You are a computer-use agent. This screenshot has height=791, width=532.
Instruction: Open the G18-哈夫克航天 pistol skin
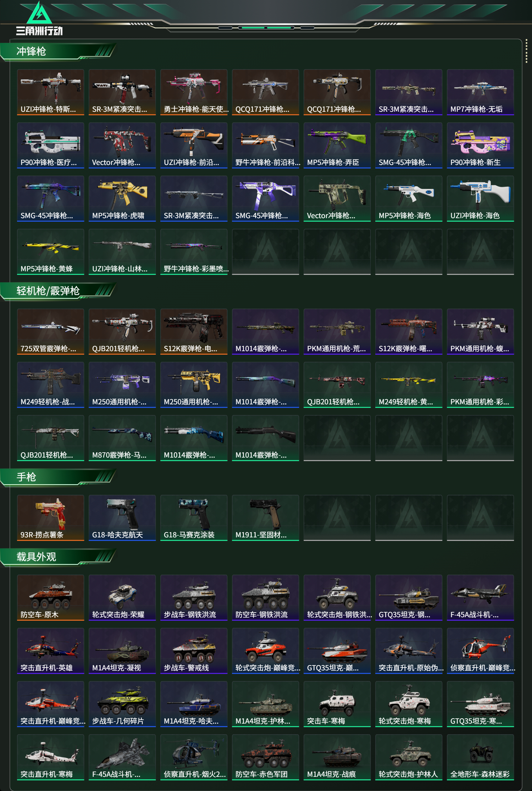pyautogui.click(x=122, y=518)
